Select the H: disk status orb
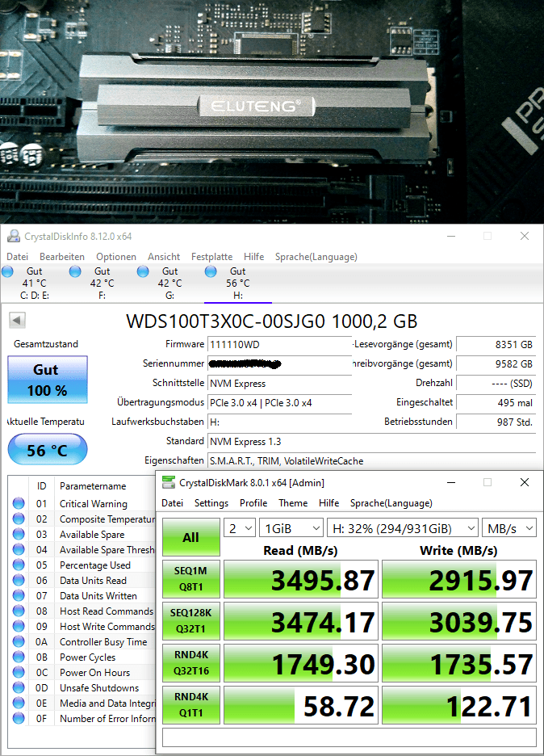 pyautogui.click(x=211, y=271)
